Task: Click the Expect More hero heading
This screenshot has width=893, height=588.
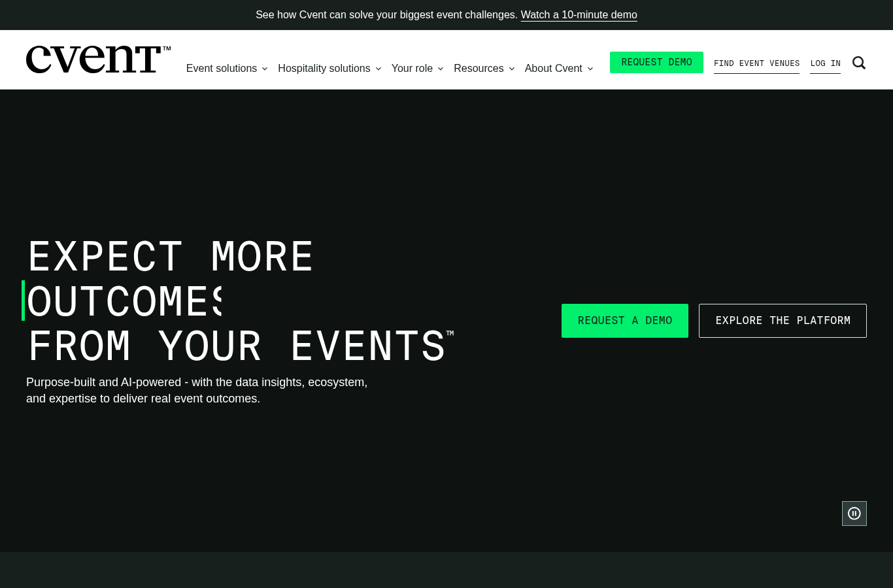Action: [x=171, y=257]
